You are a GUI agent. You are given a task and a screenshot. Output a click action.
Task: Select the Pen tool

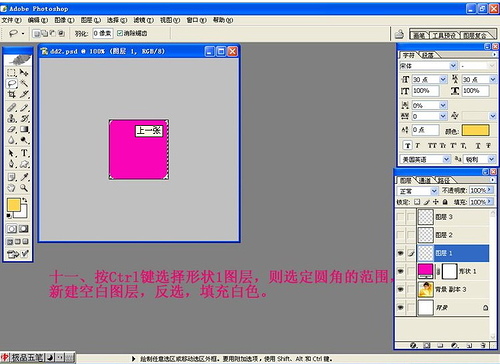click(12, 164)
